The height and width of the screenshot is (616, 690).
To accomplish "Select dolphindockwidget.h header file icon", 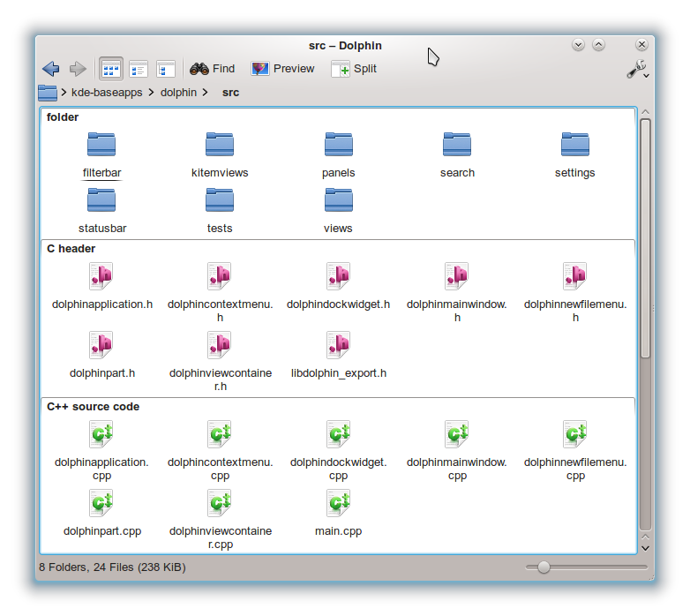I will tap(339, 276).
